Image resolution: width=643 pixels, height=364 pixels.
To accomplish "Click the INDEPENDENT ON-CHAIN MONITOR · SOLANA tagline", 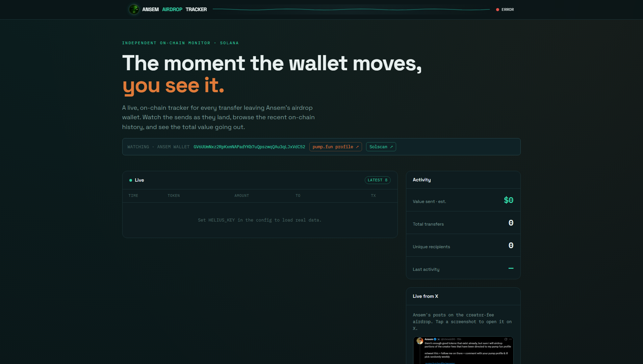I will tap(180, 43).
